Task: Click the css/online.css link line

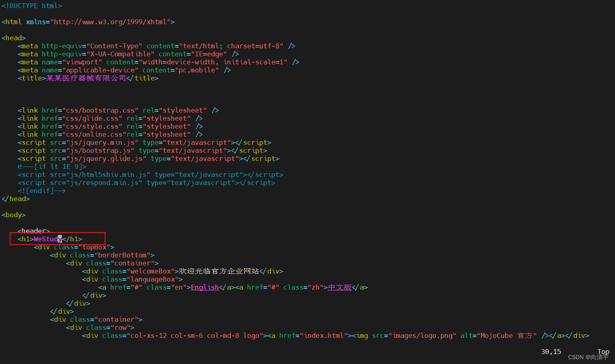Action: pyautogui.click(x=110, y=134)
